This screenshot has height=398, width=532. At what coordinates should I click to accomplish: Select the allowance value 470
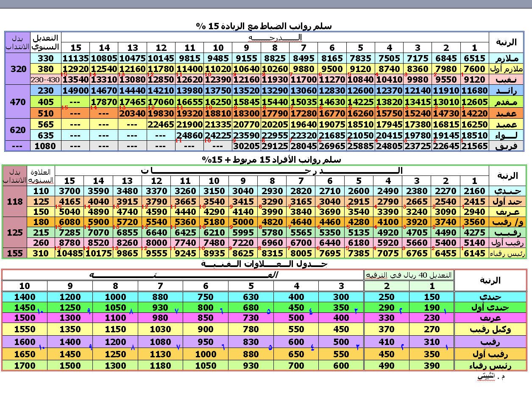point(18,102)
